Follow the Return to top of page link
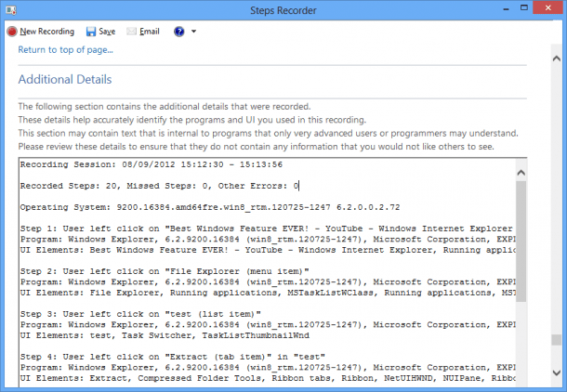567x392 pixels. 65,50
